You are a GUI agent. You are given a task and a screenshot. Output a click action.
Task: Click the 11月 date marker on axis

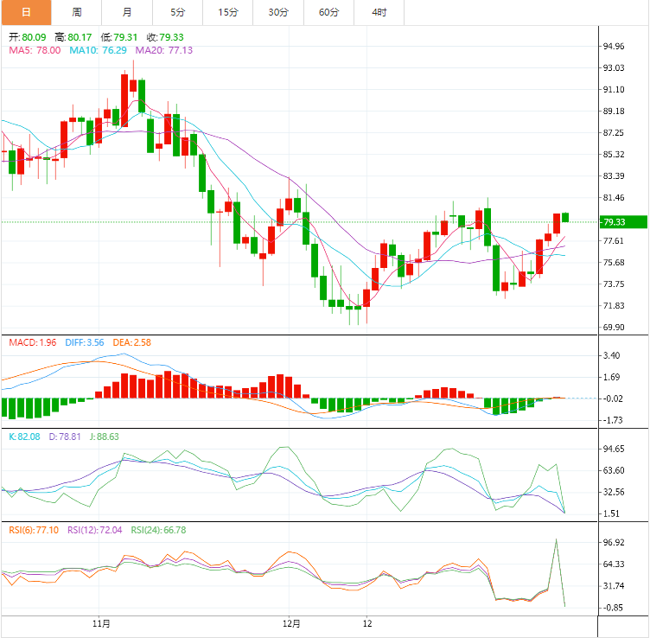(102, 623)
